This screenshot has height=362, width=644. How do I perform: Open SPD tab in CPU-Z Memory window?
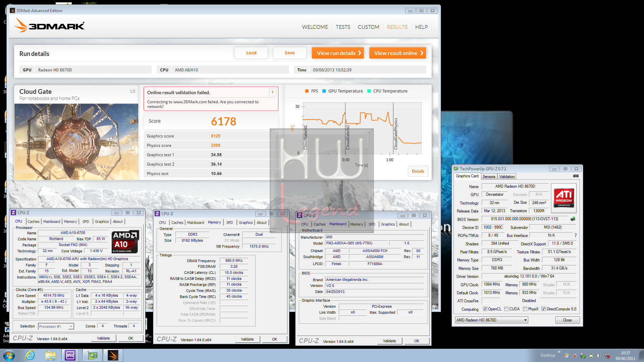point(229,223)
